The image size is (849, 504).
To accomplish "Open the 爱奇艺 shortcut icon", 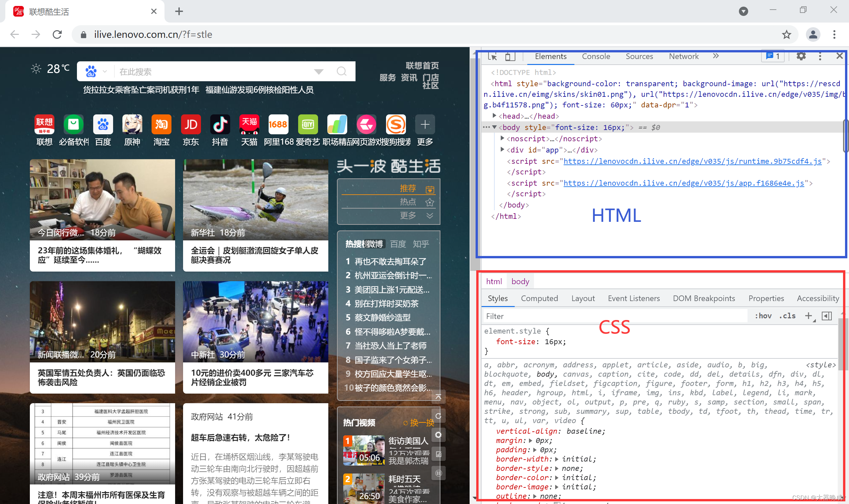I will click(308, 124).
